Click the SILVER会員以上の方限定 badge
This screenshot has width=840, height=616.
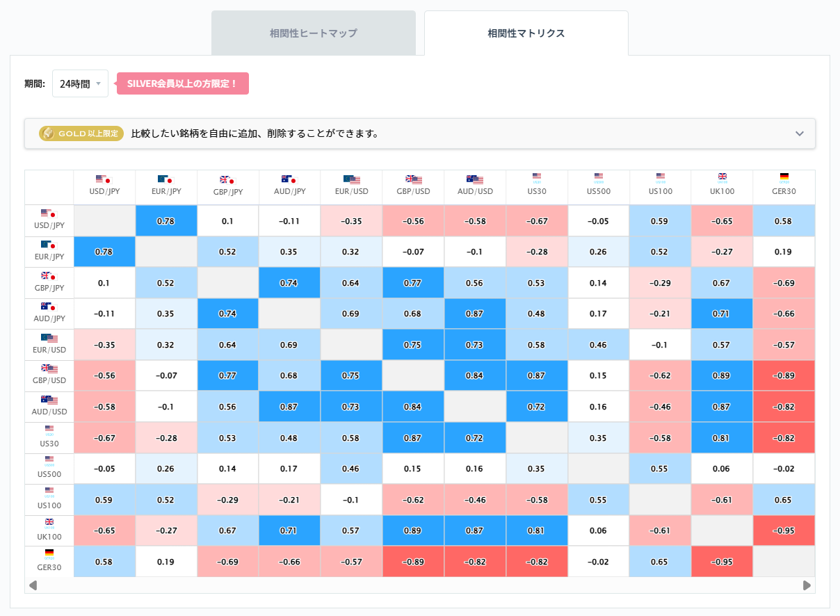pos(182,83)
